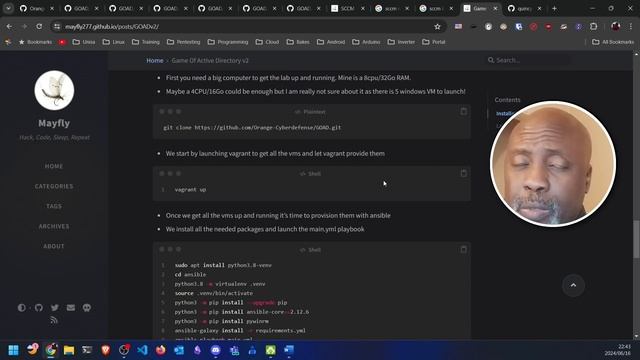Viewport: 640px width, 360px height.
Task: Open the Pentesting bookmarks folder
Action: tap(183, 42)
